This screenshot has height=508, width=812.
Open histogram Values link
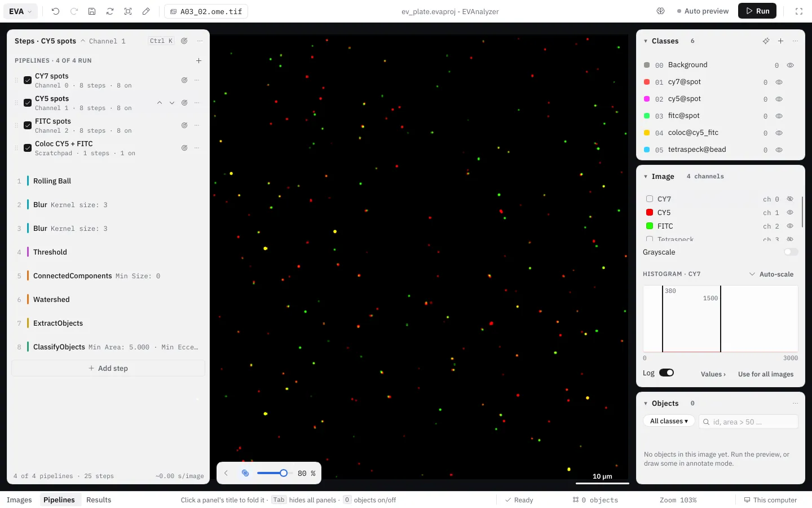[713, 374]
